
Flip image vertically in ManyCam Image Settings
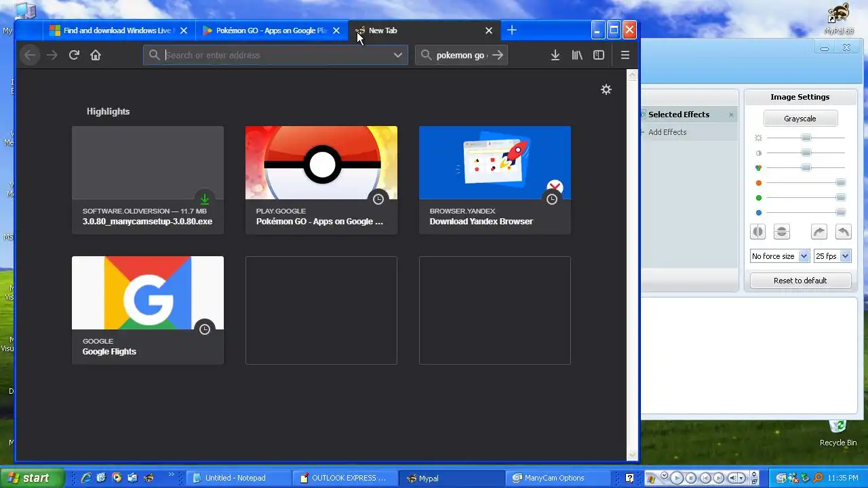[781, 232]
